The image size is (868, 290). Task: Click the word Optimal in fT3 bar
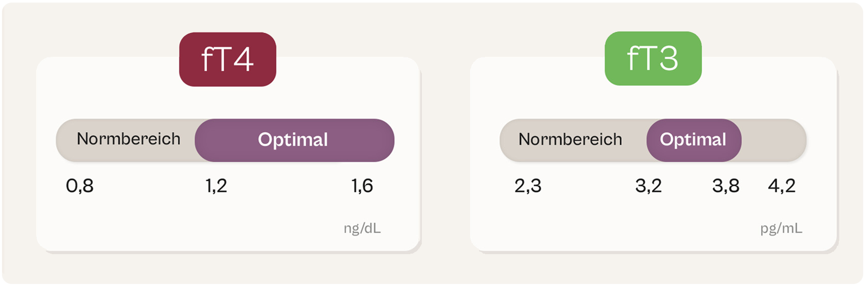693,140
